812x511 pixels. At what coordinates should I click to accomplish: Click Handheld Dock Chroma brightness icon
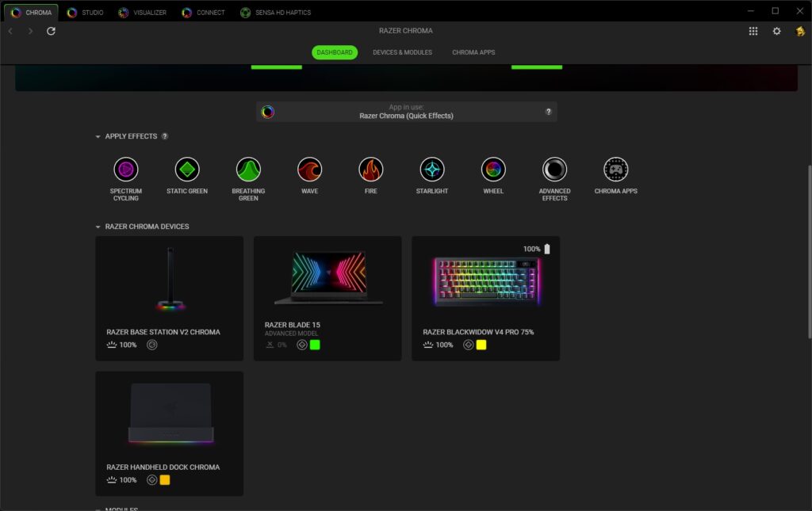111,480
